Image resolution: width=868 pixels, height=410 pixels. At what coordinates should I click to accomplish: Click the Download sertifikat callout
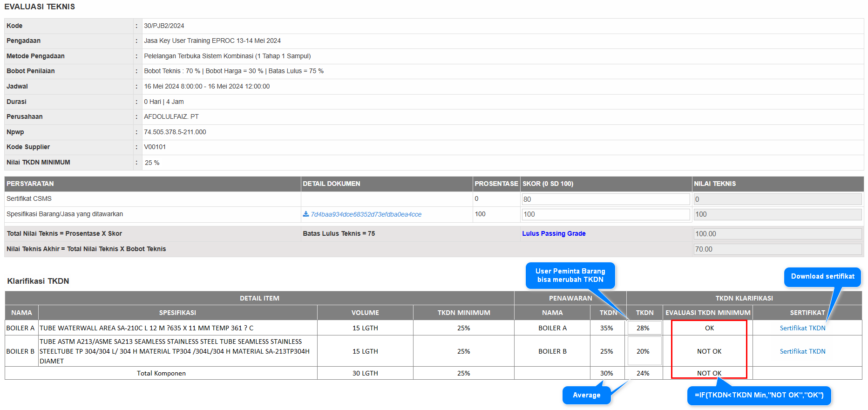tap(822, 276)
